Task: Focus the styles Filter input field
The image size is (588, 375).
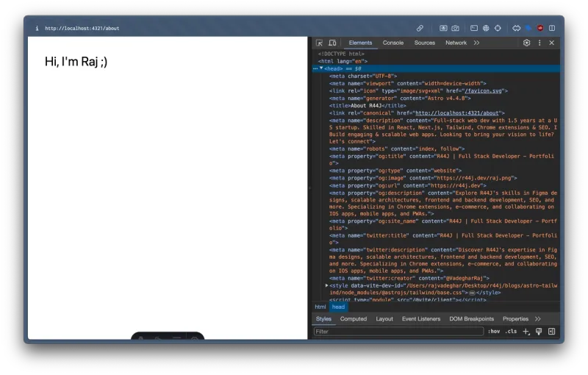Action: (x=398, y=332)
